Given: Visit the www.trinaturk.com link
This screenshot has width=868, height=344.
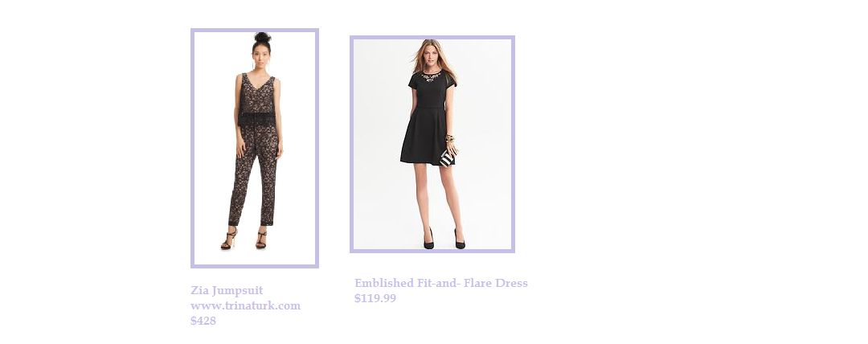Looking at the screenshot, I should (245, 305).
